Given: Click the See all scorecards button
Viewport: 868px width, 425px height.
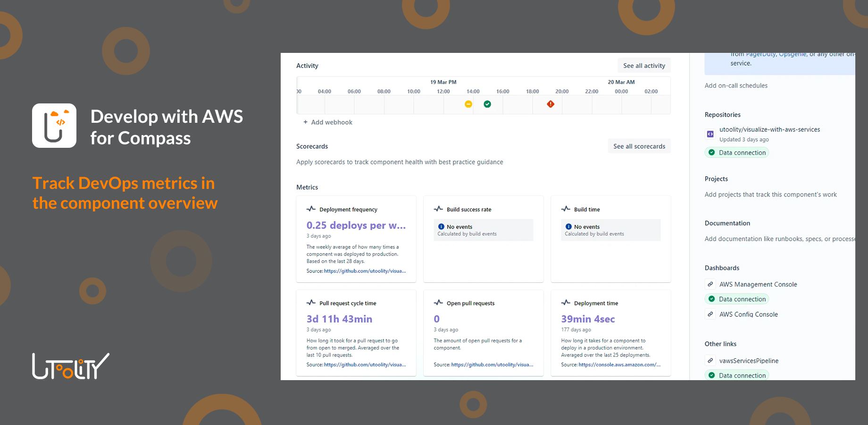Looking at the screenshot, I should tap(639, 146).
